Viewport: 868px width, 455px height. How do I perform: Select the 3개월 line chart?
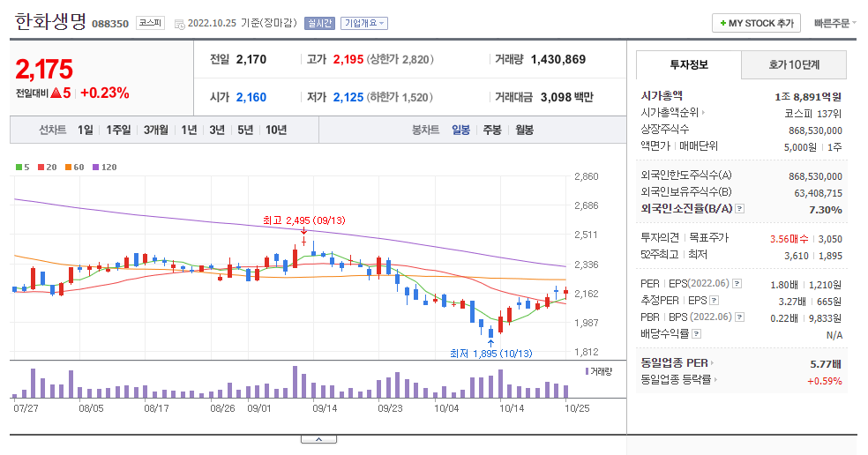156,131
